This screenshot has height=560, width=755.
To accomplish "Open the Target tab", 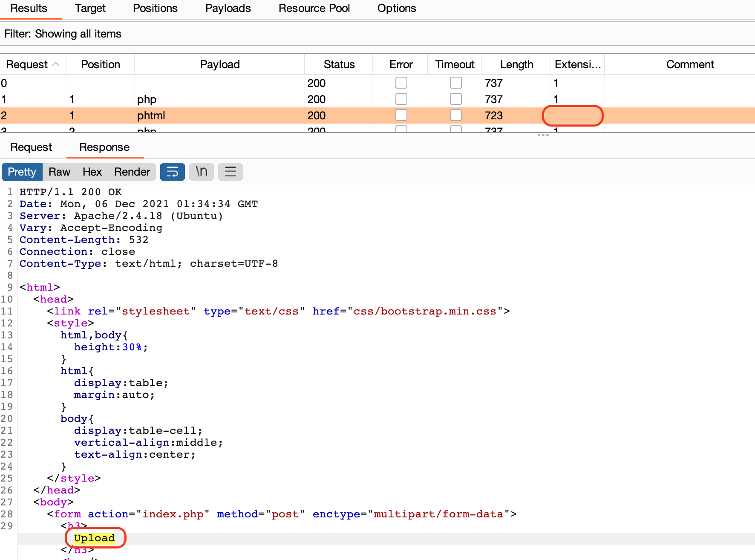I will tap(90, 9).
